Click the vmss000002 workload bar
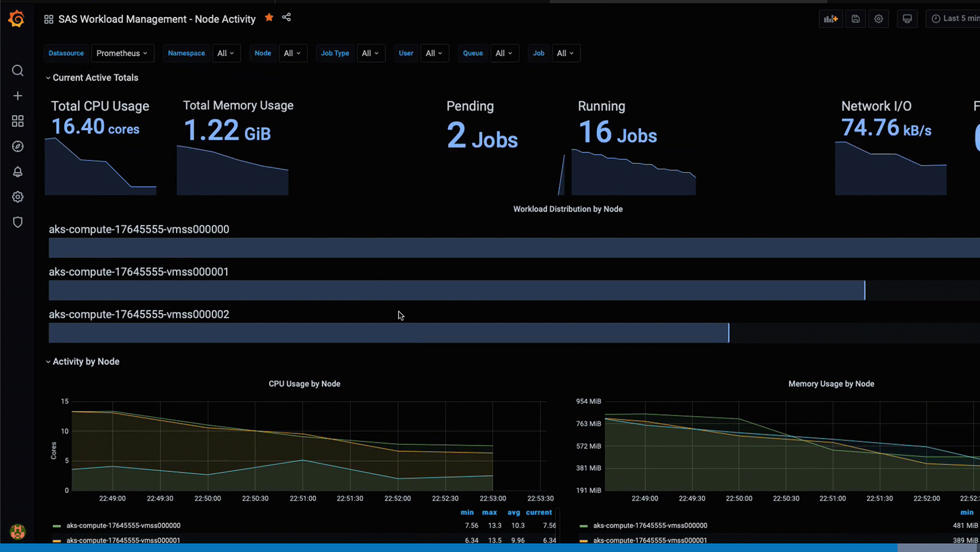Screen dimensions: 980x552 tap(389, 333)
